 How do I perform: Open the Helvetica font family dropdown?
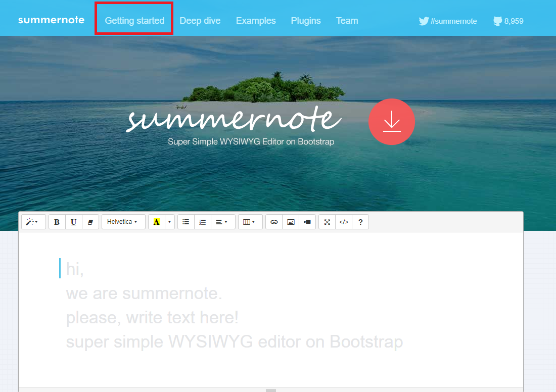click(123, 222)
